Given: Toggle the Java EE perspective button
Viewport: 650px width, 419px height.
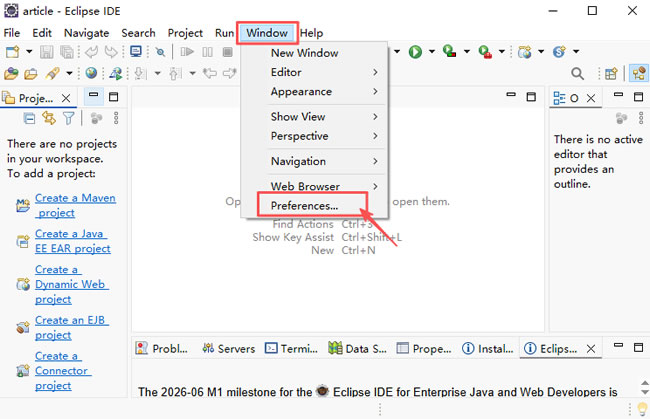Looking at the screenshot, I should pyautogui.click(x=638, y=74).
